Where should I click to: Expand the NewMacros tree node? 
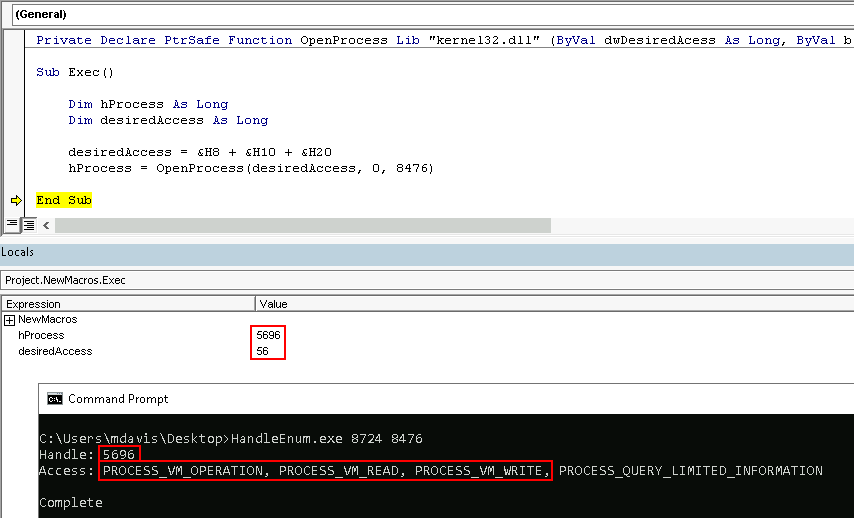[10, 319]
